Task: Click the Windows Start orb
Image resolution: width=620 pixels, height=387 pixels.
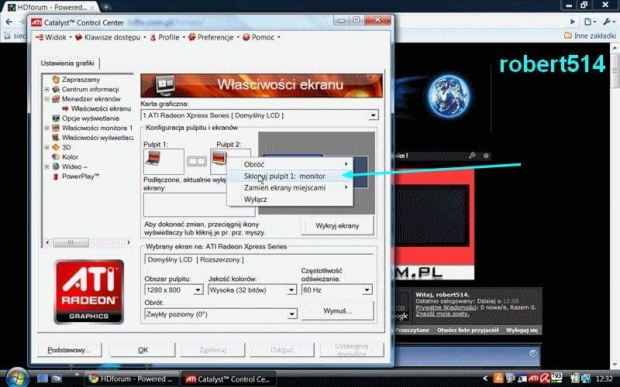Action: pyautogui.click(x=17, y=378)
